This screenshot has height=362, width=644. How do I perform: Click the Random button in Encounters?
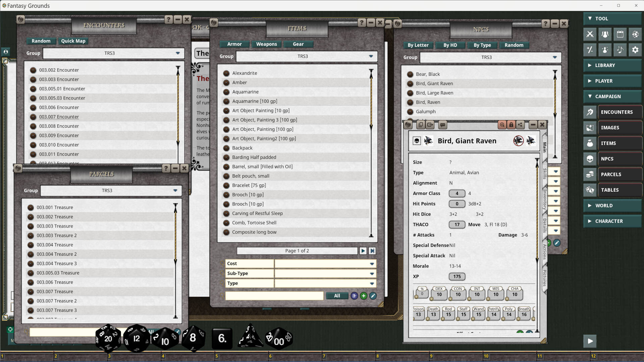(x=41, y=41)
